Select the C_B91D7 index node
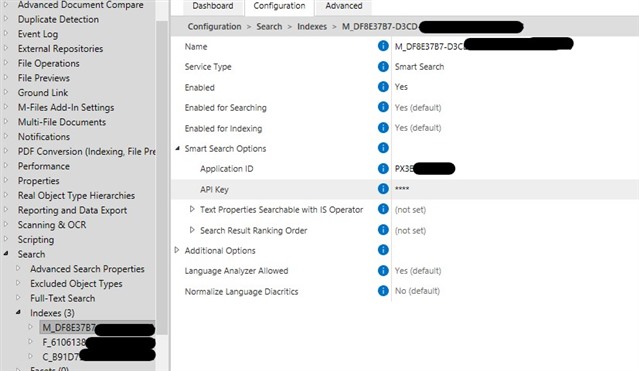 98,357
